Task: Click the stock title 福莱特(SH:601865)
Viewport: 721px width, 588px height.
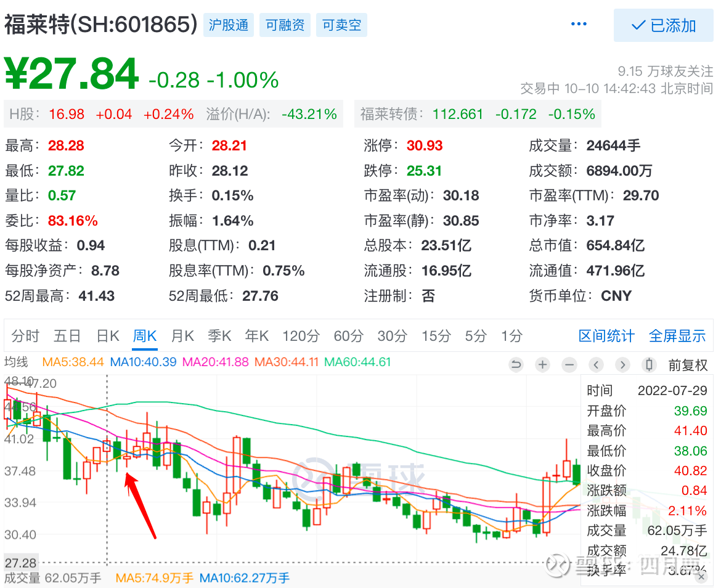Action: (x=100, y=25)
